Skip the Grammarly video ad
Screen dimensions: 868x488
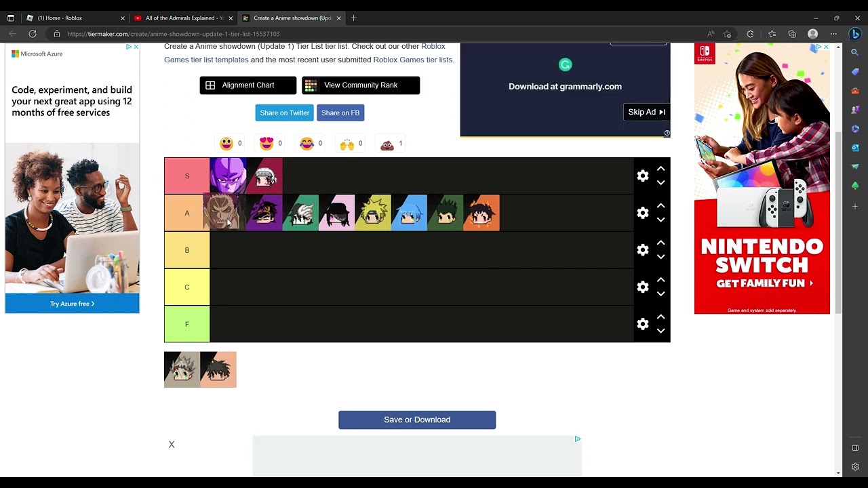coord(647,113)
